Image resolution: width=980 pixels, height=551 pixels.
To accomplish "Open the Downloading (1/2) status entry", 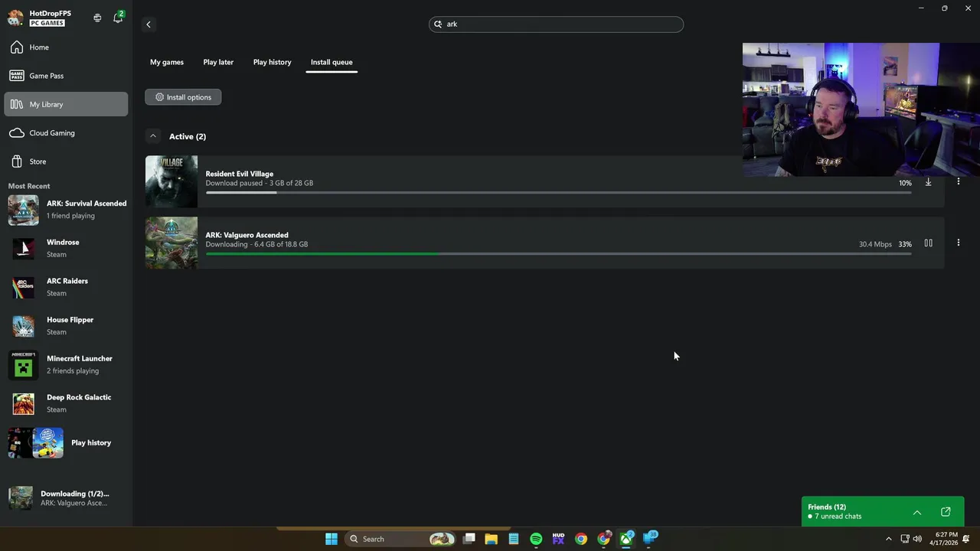I will pos(66,498).
